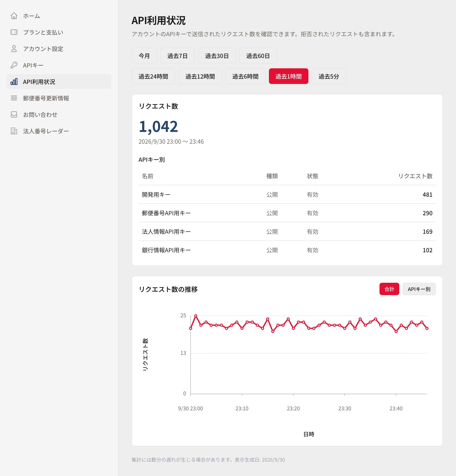This screenshot has height=476, width=456.
Task: Click the active 過去1時間 filter button
Action: click(x=288, y=76)
